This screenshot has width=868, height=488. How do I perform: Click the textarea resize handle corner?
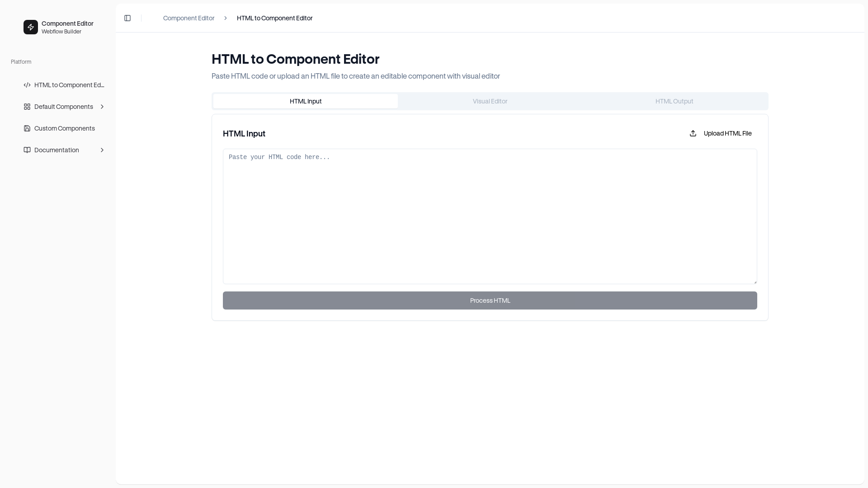(x=755, y=282)
